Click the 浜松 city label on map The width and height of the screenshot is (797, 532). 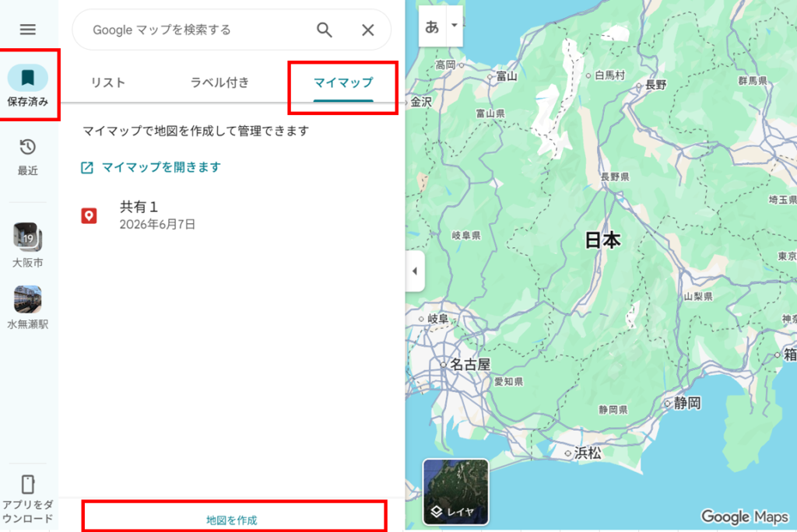click(588, 453)
